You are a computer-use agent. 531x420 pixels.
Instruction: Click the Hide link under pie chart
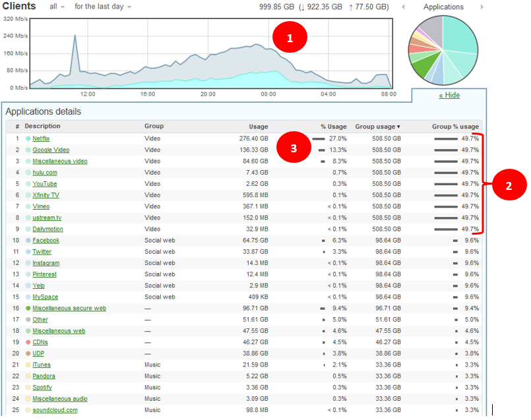tap(449, 96)
